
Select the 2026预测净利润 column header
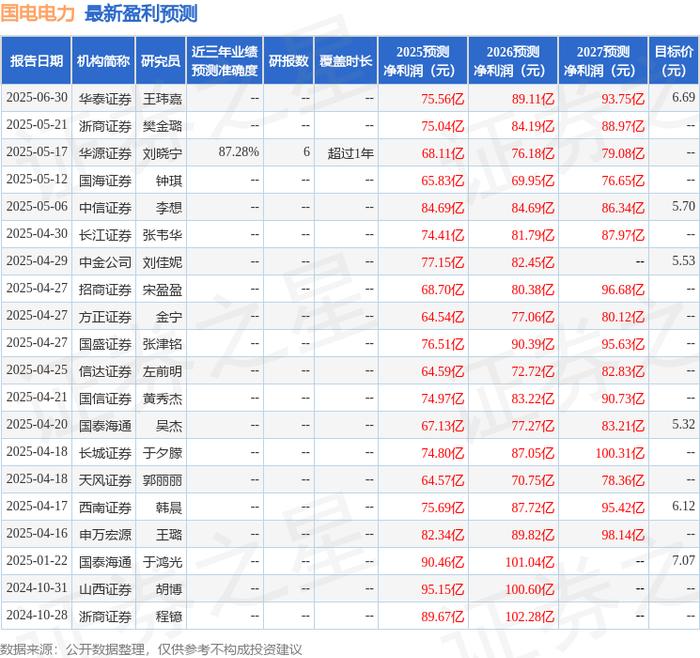[x=513, y=61]
